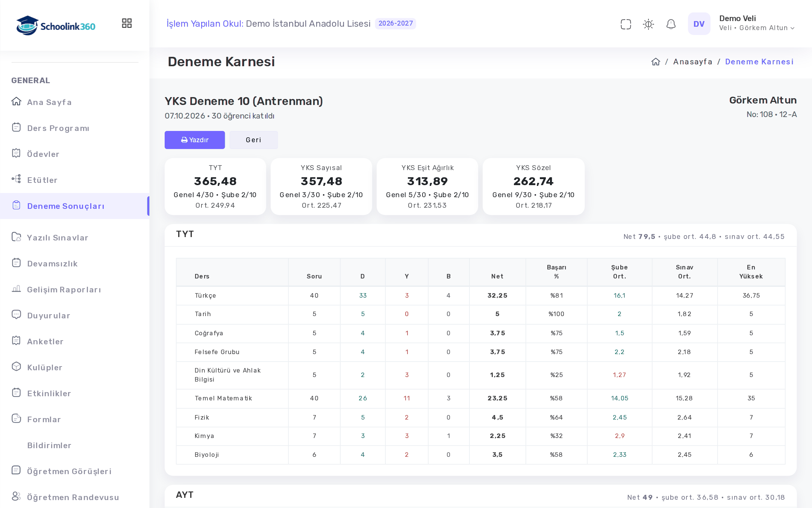The width and height of the screenshot is (812, 508).
Task: Print the report with Yazdır button
Action: pyautogui.click(x=195, y=140)
